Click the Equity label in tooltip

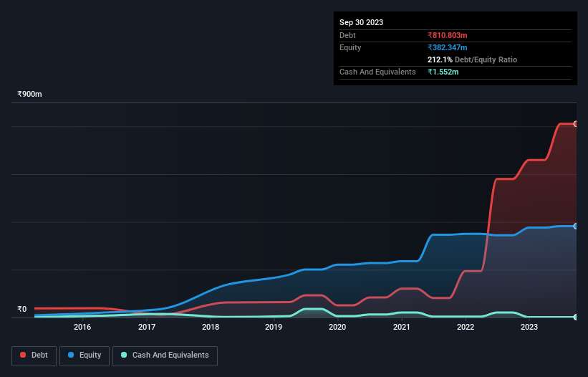pos(350,47)
